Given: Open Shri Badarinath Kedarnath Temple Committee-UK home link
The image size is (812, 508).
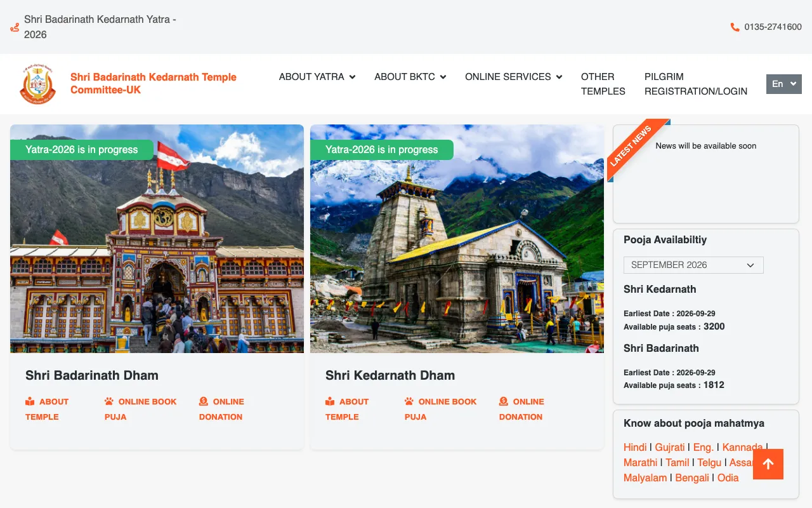Looking at the screenshot, I should point(154,83).
